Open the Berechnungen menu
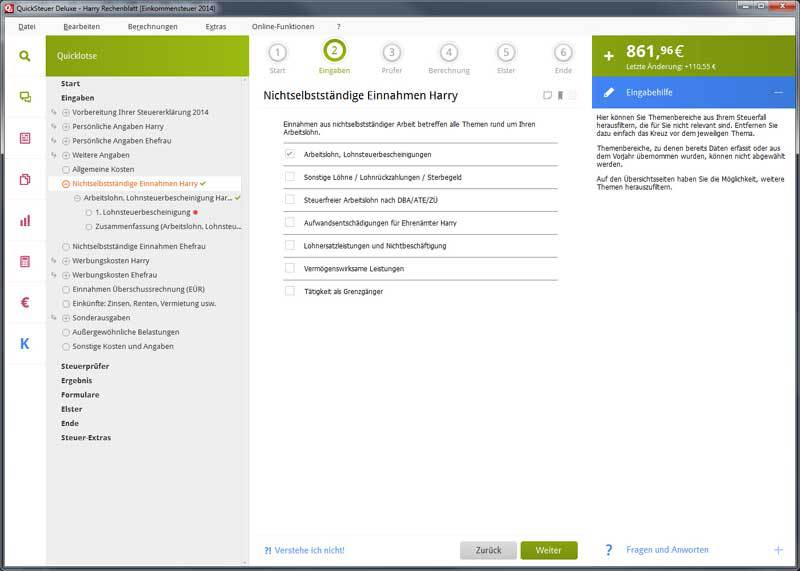Viewport: 800px width, 571px height. coord(153,27)
